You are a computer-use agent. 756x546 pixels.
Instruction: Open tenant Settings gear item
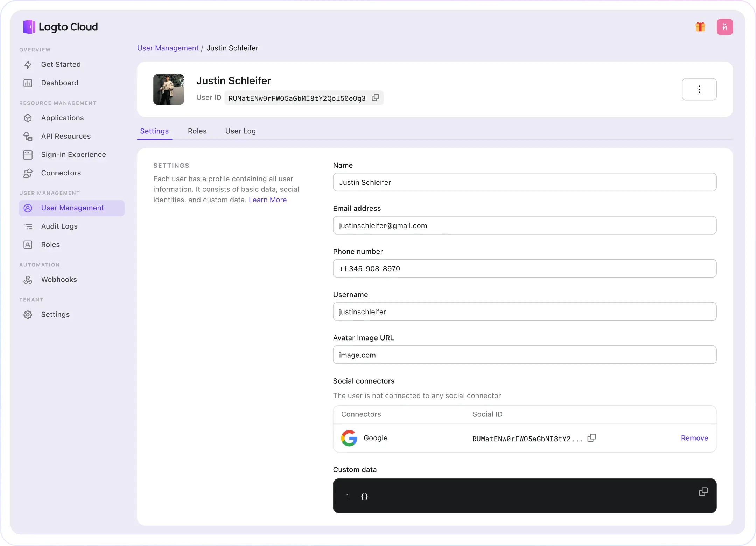click(55, 314)
